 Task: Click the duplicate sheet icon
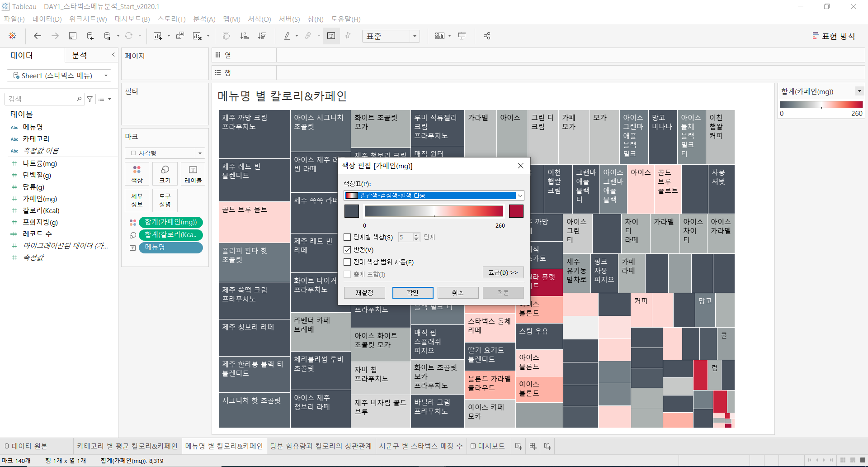point(180,36)
